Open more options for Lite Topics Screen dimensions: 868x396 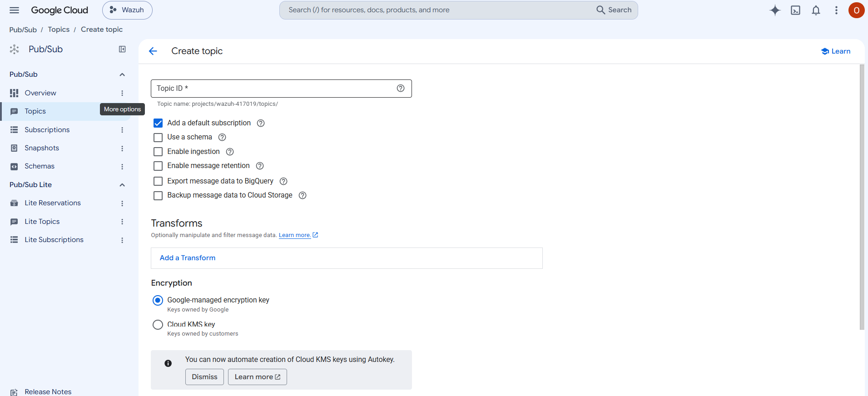[x=122, y=222]
